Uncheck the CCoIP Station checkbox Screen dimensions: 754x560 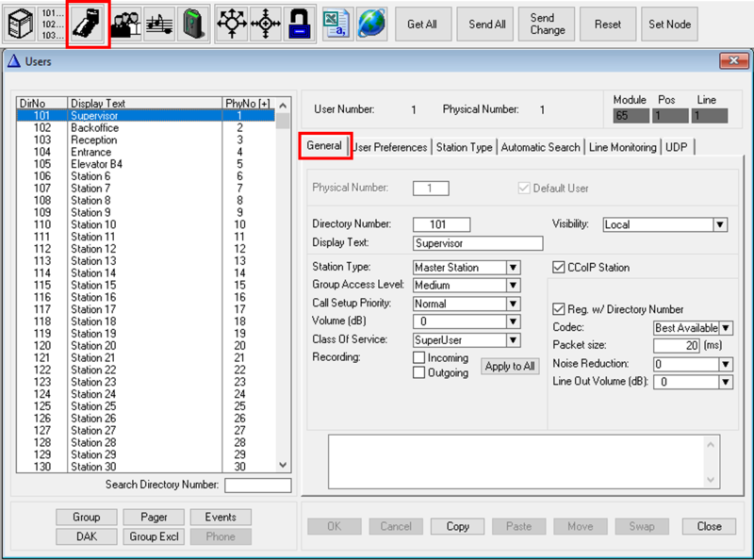[560, 267]
